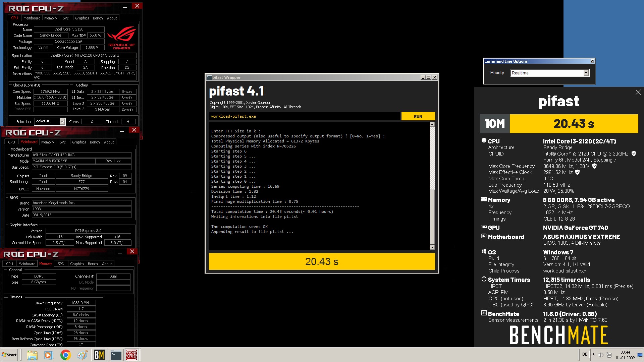Minimize the CPU-Z window showing Motherboard info

click(122, 130)
